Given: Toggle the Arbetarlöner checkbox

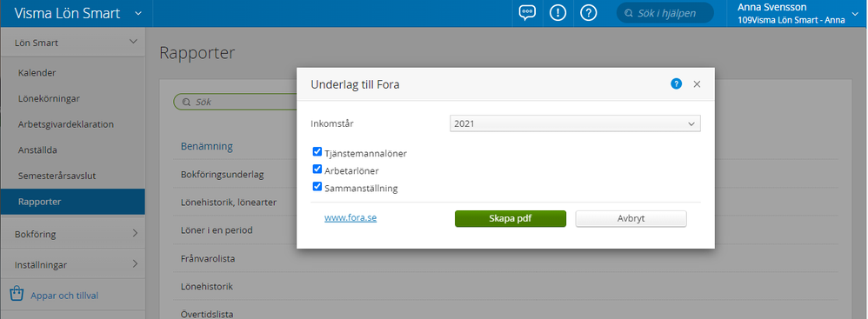Looking at the screenshot, I should coord(317,169).
